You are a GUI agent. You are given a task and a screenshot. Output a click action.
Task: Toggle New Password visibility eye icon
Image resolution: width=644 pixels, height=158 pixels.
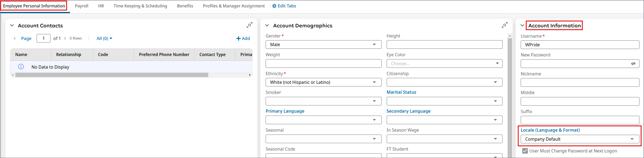(x=633, y=64)
